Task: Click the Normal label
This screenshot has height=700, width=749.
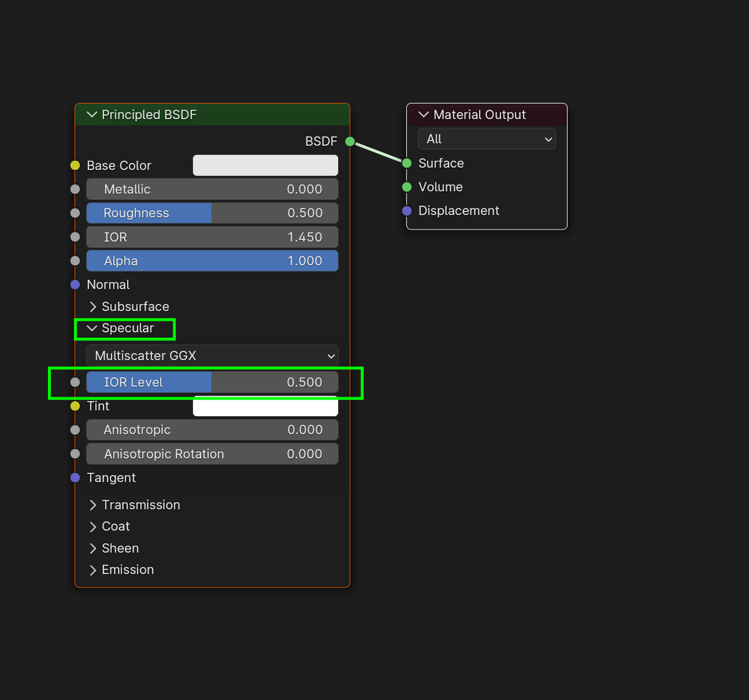Action: click(108, 285)
